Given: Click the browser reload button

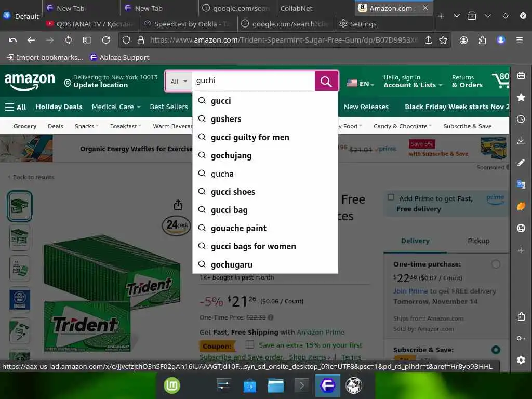Looking at the screenshot, I should (106, 40).
